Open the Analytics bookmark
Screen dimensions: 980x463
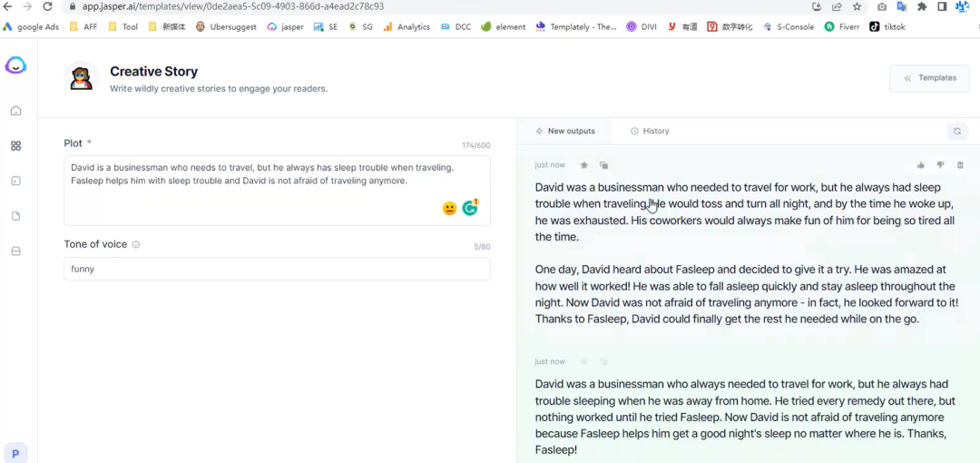tap(407, 27)
